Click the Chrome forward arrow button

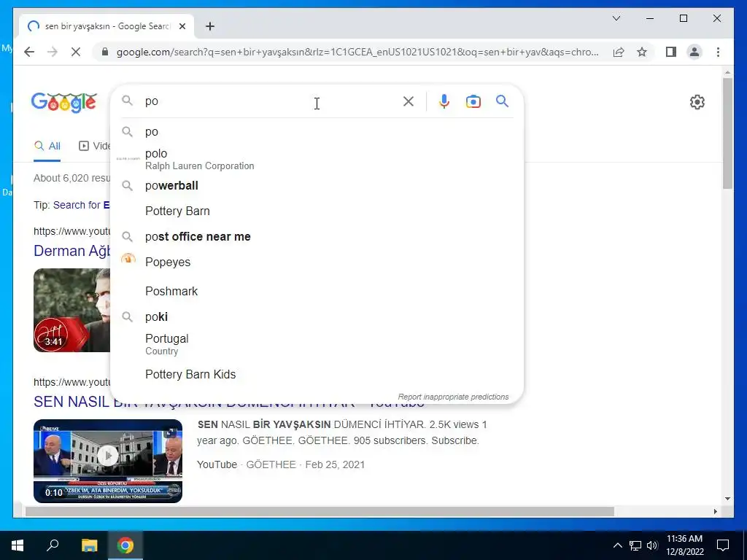(53, 52)
